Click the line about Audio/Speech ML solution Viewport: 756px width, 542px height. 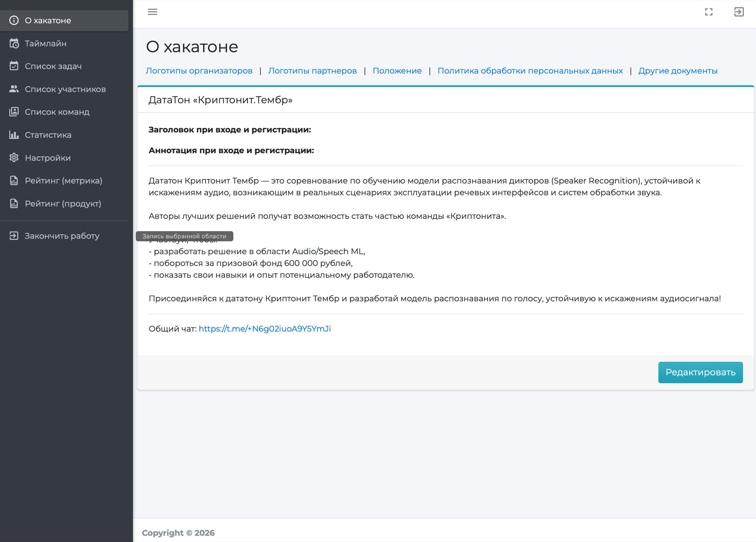pyautogui.click(x=257, y=251)
